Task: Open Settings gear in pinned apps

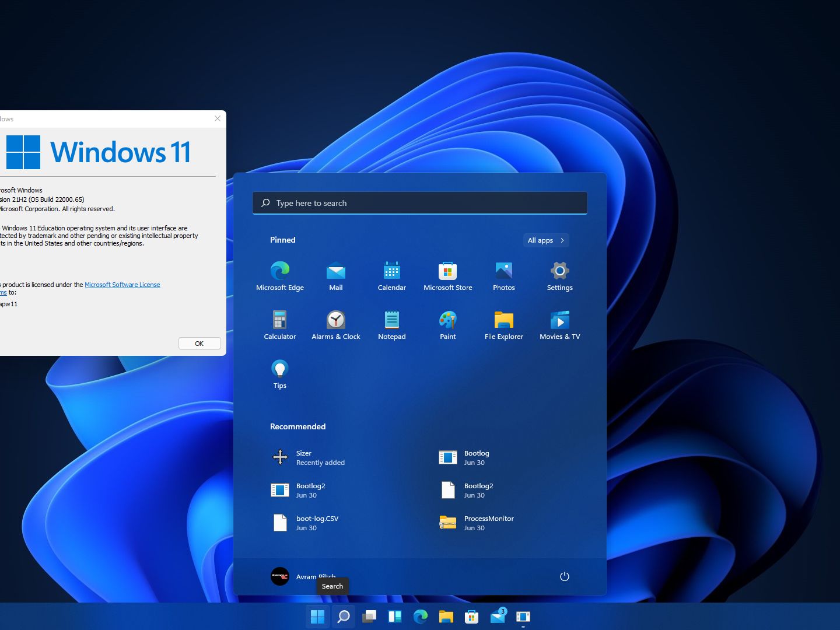Action: coord(560,276)
